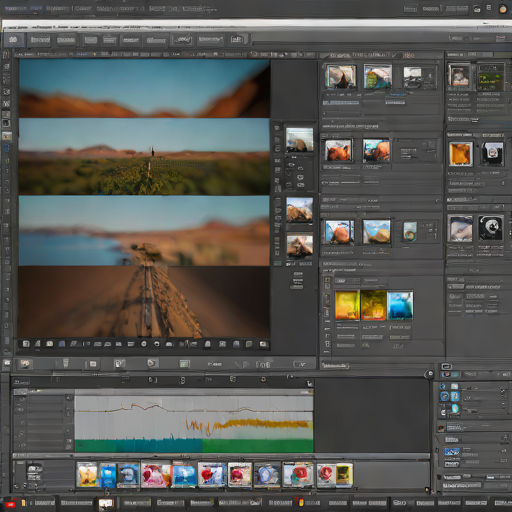Click the red icon at the taskbar's left end
512x512 pixels.
[10, 504]
